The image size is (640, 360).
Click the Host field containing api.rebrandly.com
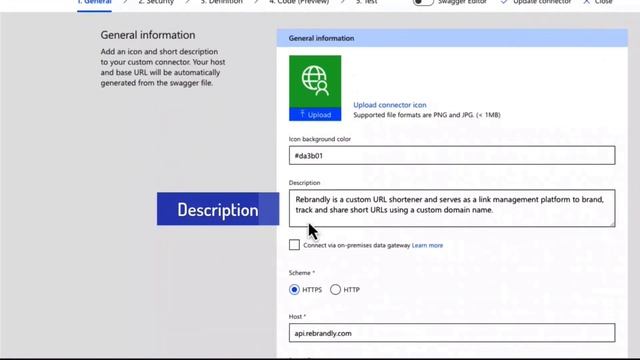[x=452, y=333]
